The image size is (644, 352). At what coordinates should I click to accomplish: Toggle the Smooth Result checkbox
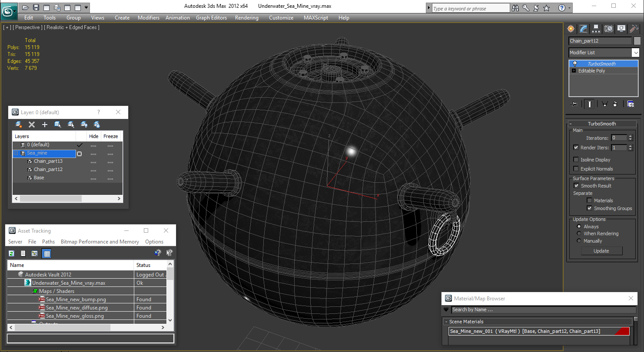[576, 186]
